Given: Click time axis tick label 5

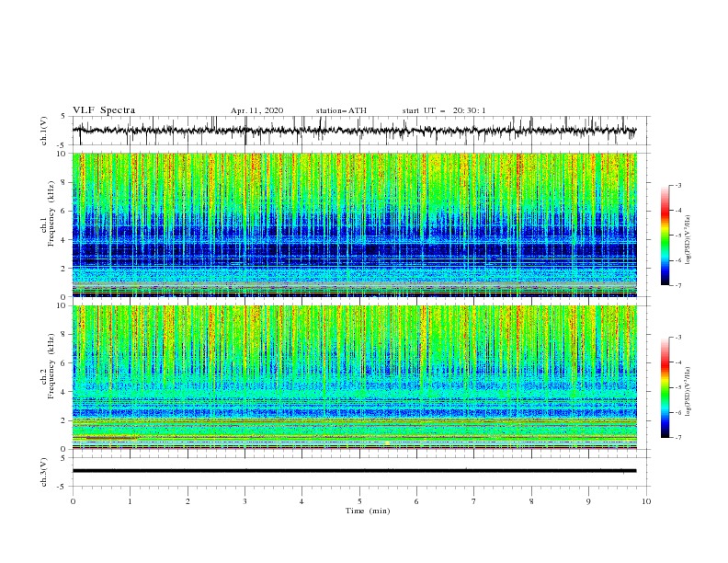Looking at the screenshot, I should [359, 501].
